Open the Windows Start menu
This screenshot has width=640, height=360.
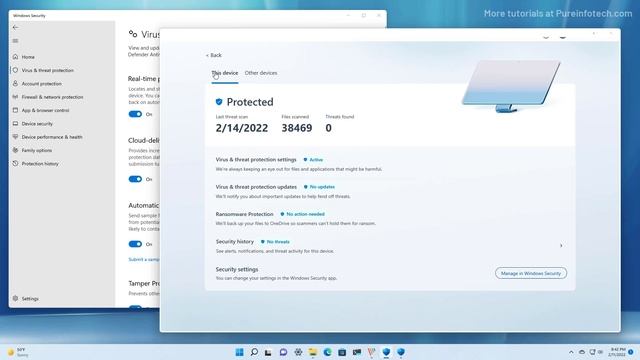(240, 352)
